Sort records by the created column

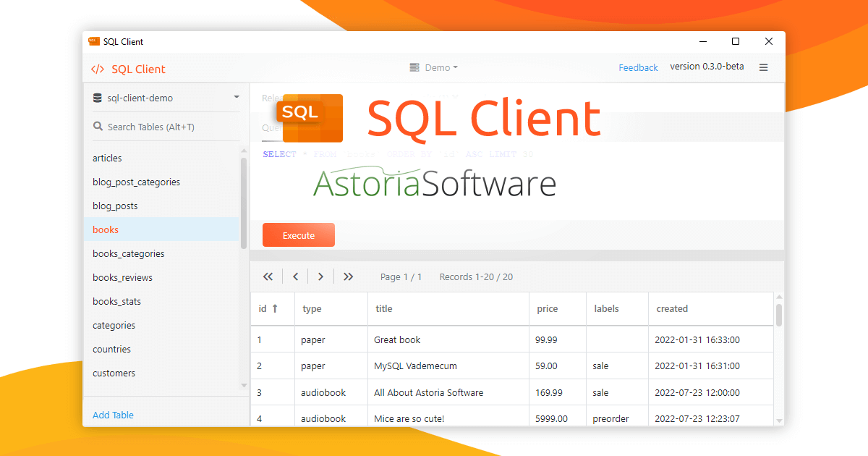[671, 308]
